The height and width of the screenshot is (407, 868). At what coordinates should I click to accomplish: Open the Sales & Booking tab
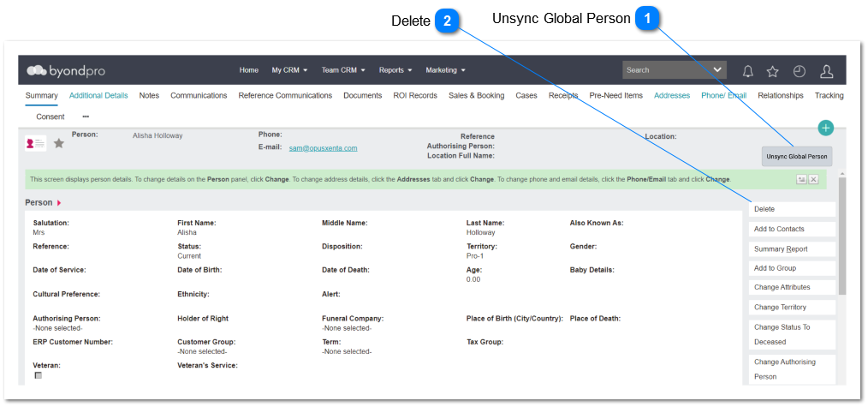pyautogui.click(x=477, y=96)
